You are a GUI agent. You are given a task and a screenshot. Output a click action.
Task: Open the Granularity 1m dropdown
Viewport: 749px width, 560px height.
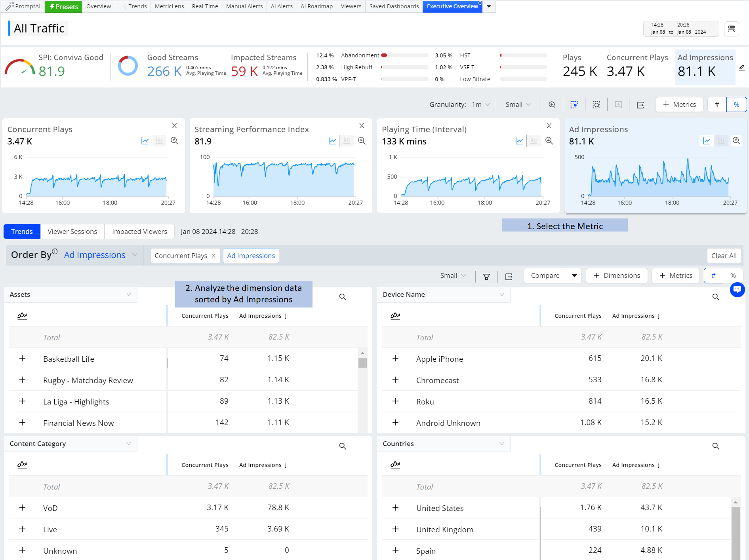click(481, 104)
